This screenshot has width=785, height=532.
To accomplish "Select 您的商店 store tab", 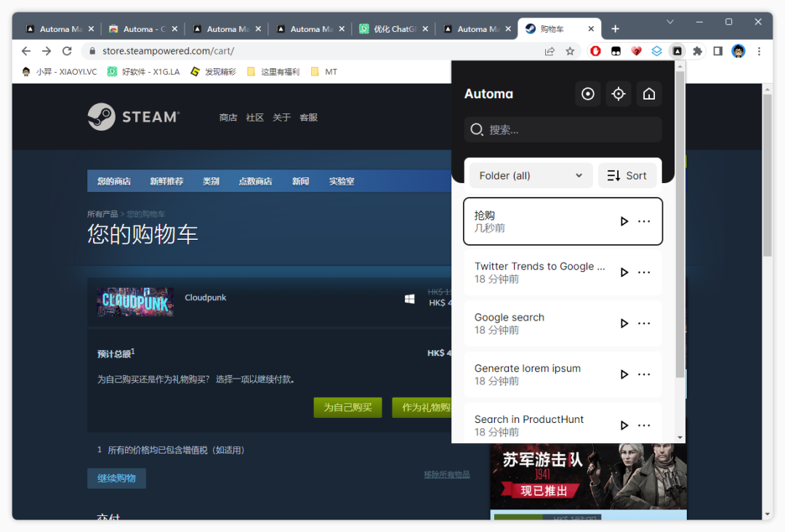I will click(114, 181).
